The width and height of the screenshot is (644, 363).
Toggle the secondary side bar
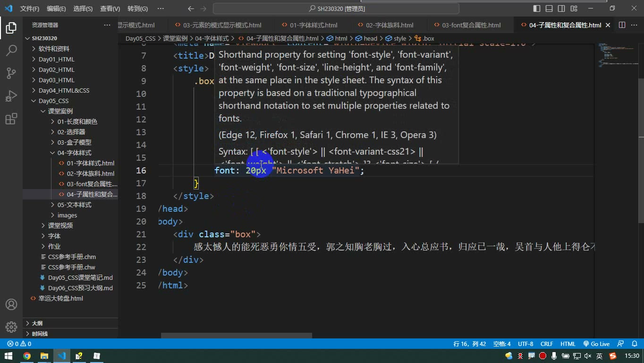[561, 9]
